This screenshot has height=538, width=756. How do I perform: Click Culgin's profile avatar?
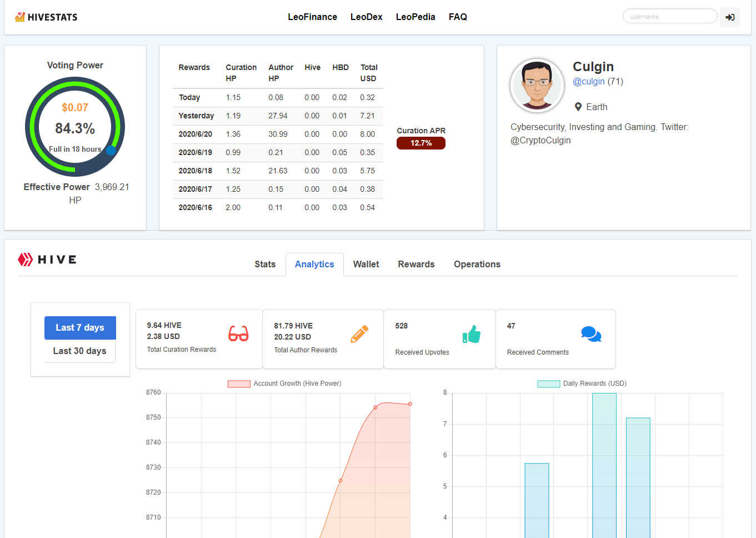537,86
